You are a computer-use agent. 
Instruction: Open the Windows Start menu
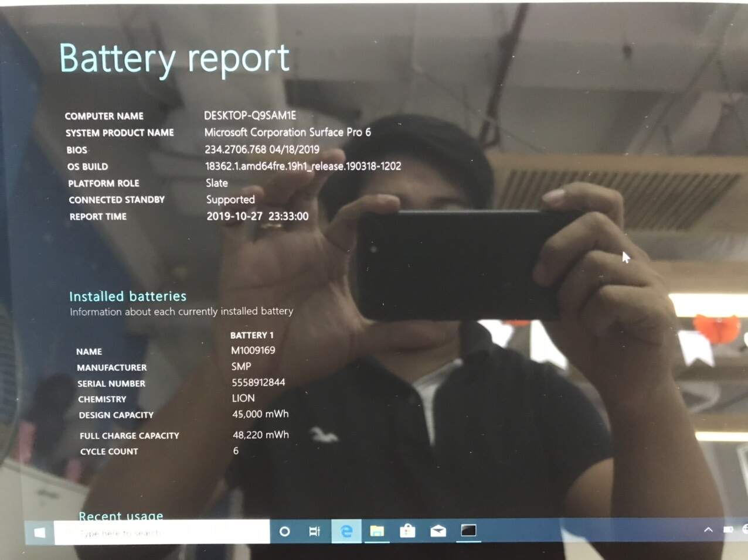tap(39, 532)
